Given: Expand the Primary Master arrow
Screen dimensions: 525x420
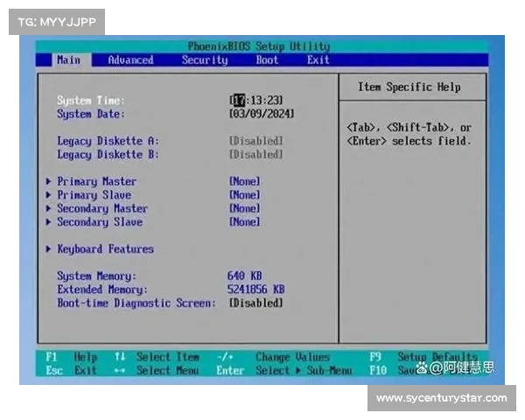Looking at the screenshot, I should (48, 181).
